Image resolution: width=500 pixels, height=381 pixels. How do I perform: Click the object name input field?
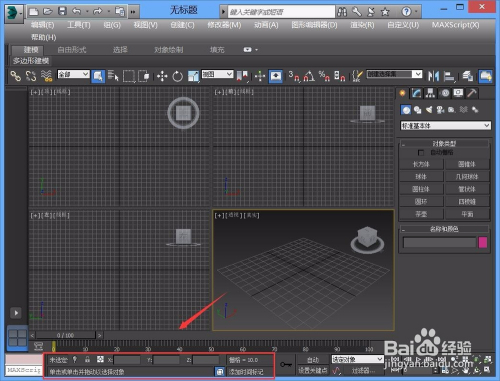(x=439, y=242)
